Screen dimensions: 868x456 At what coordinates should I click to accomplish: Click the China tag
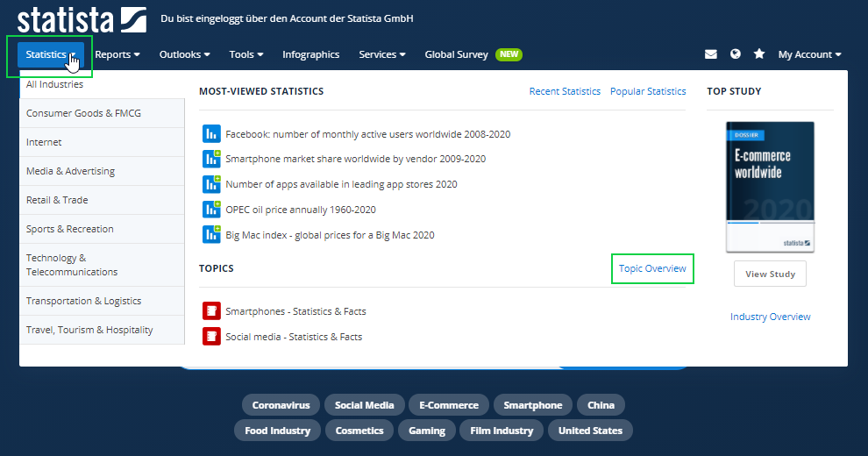pos(601,405)
